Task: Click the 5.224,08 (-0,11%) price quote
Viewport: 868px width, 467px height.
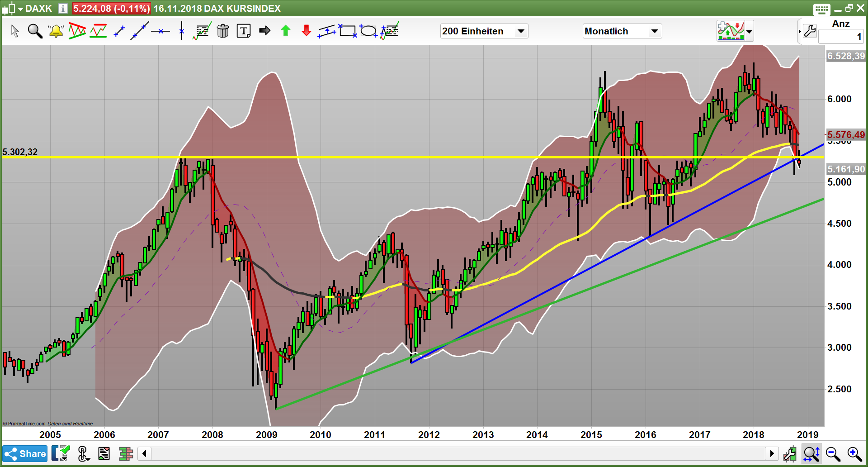Action: (x=111, y=9)
